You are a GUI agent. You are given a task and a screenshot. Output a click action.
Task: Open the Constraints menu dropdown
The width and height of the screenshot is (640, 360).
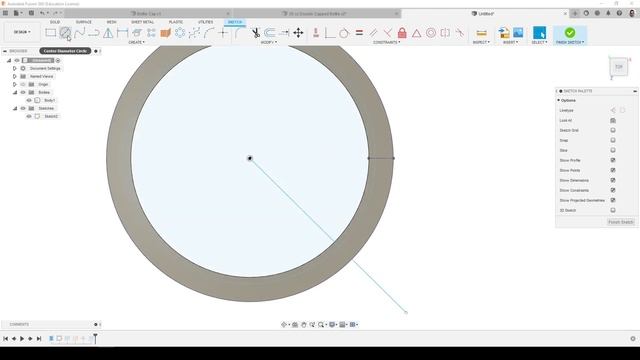coord(387,42)
